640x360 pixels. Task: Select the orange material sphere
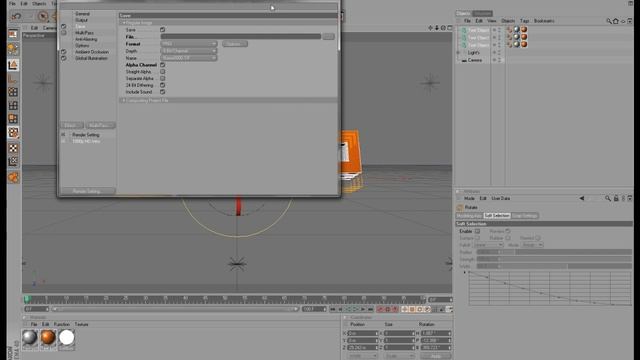48,338
